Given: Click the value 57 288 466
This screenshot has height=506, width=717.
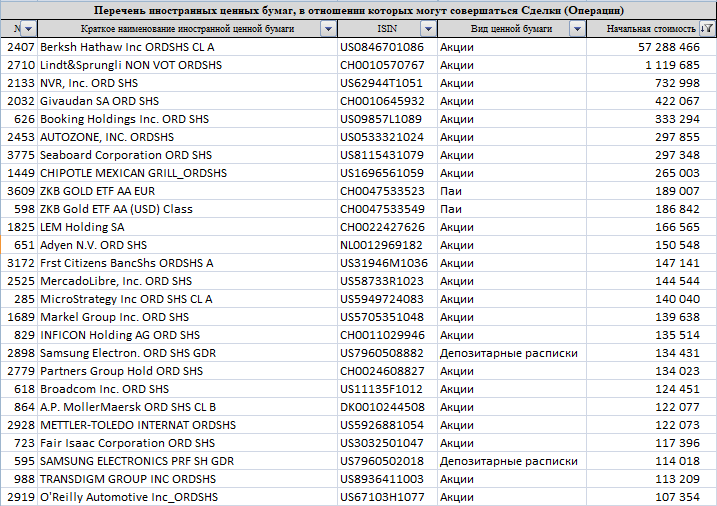Looking at the screenshot, I should click(669, 47).
